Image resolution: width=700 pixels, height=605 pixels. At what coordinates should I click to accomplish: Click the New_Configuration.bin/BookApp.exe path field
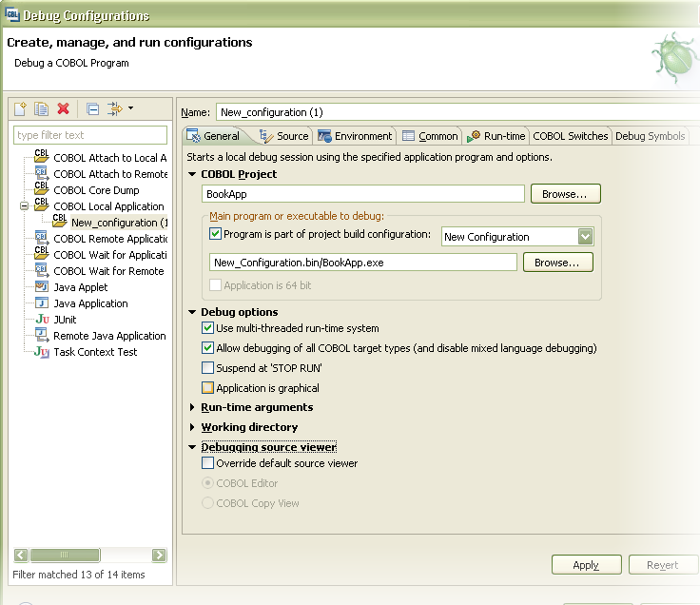[363, 263]
